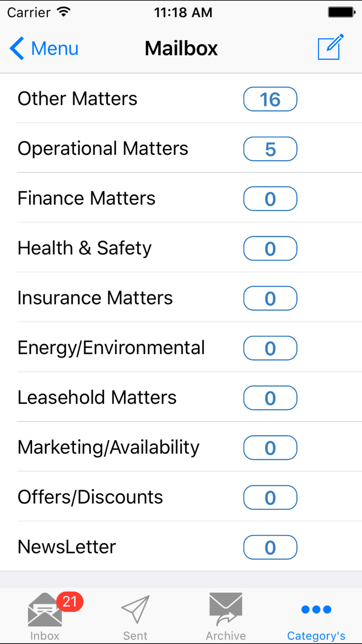Open the Sent paper plane icon
The width and height of the screenshot is (362, 644).
click(135, 609)
